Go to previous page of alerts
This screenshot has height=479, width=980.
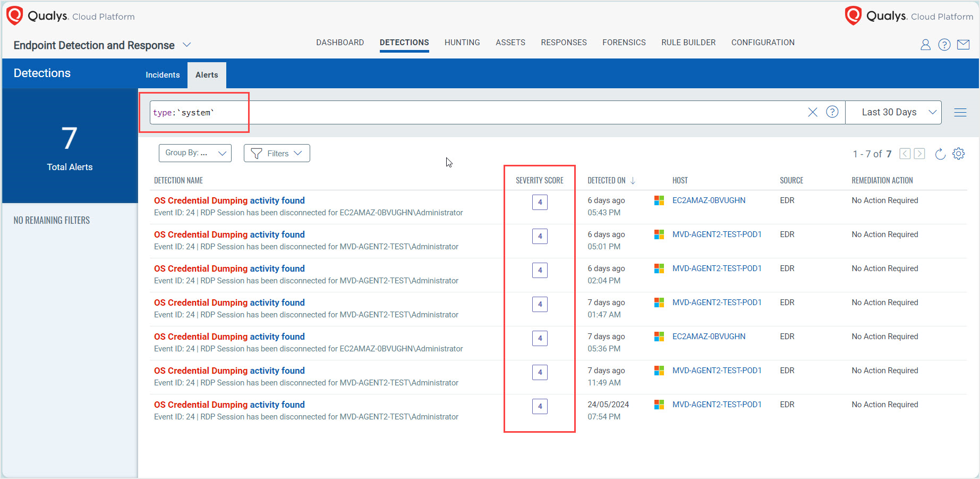[905, 154]
